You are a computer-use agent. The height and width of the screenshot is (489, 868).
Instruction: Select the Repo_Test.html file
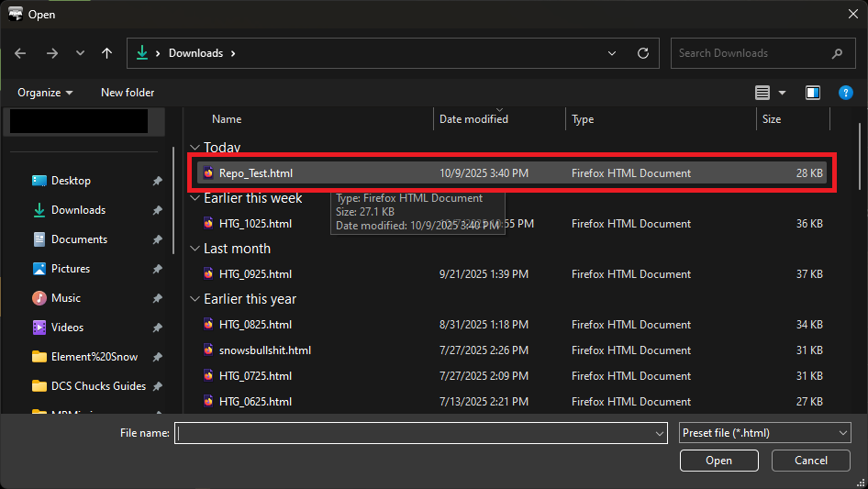click(512, 172)
